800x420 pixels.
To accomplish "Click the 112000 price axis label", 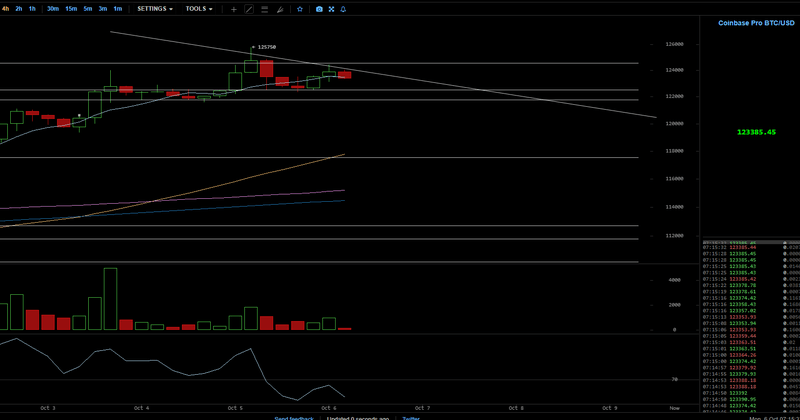I will point(674,236).
